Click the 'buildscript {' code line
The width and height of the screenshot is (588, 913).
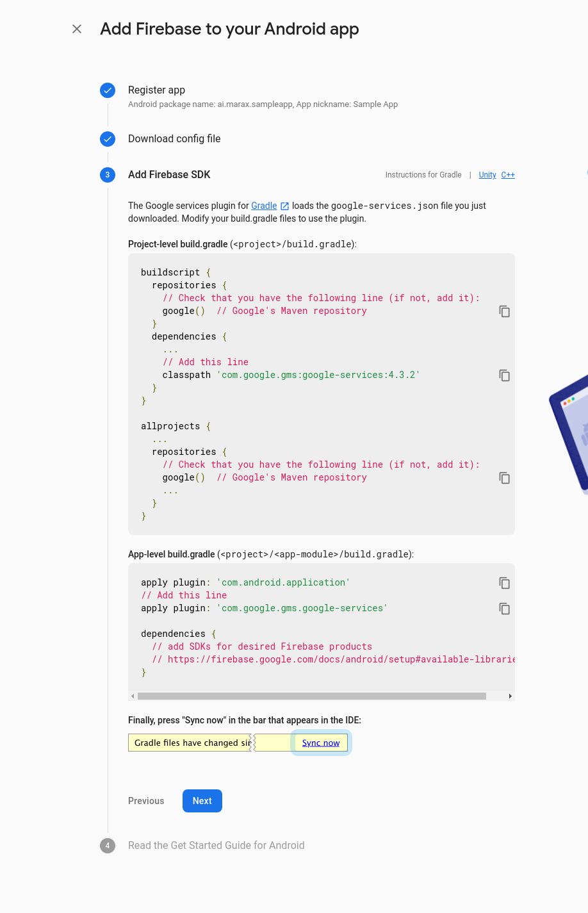[x=176, y=272]
